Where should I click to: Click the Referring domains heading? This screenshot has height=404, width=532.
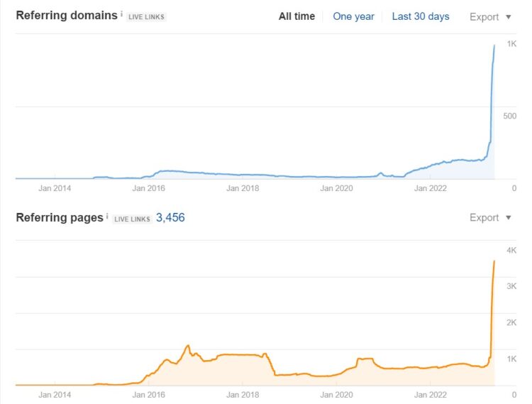click(x=67, y=16)
